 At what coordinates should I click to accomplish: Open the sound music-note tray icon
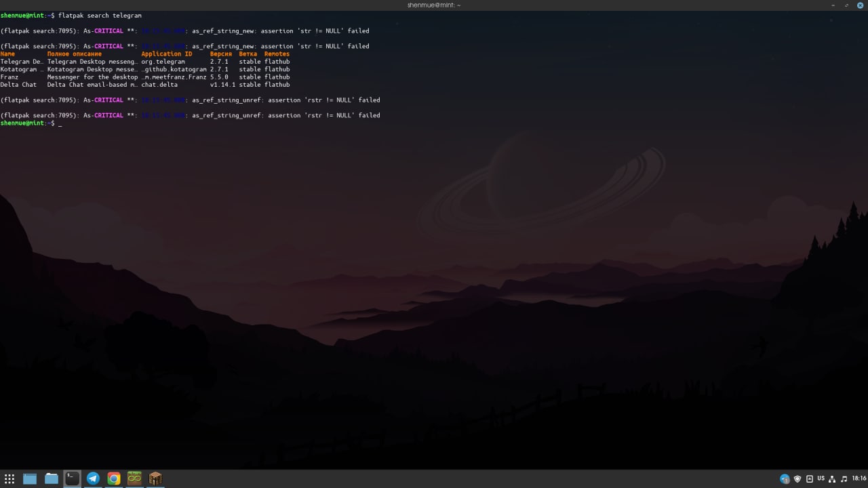click(x=844, y=479)
